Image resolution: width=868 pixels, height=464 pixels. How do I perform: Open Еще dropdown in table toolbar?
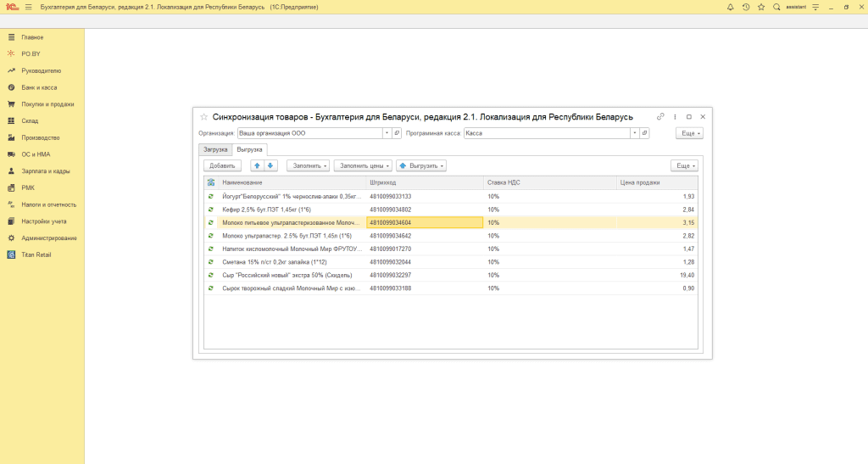684,165
